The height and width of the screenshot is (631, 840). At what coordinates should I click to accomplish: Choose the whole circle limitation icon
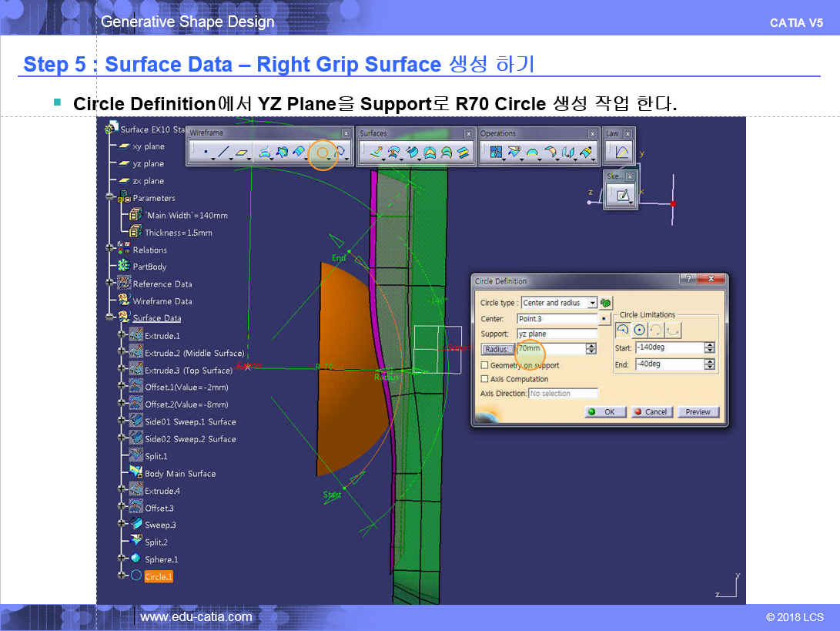(x=639, y=330)
